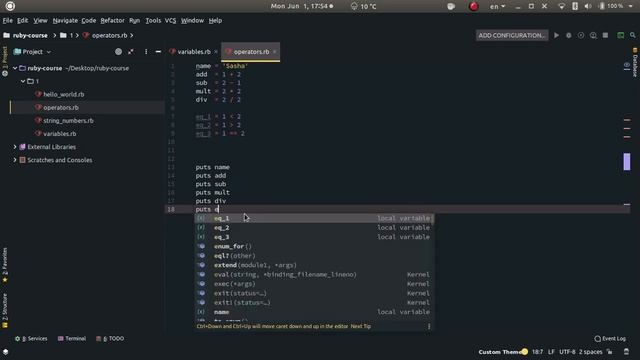This screenshot has width=640, height=360.
Task: Open the Project view dropdown
Action: [33, 52]
